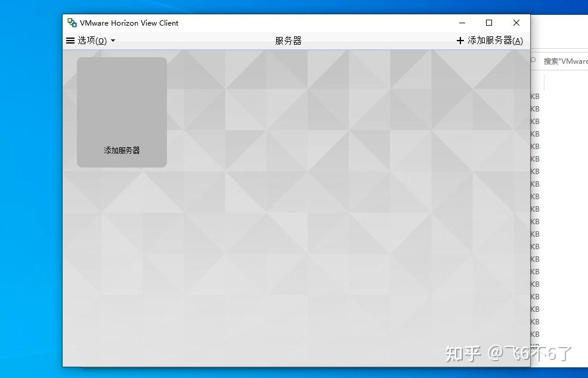
Task: Click the 搜索"VMware search field in background window
Action: [x=559, y=61]
